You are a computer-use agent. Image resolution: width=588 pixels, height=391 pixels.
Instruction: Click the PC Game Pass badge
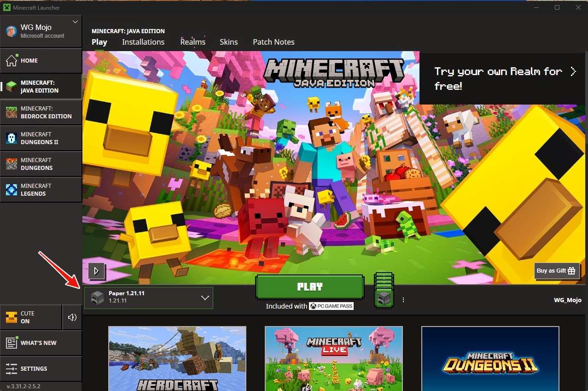tap(331, 306)
